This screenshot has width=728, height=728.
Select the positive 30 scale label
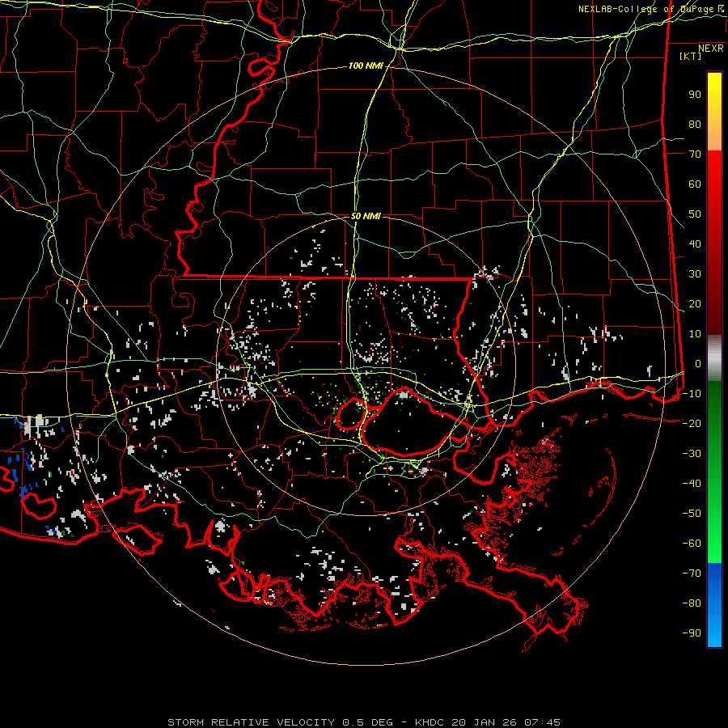(x=695, y=274)
